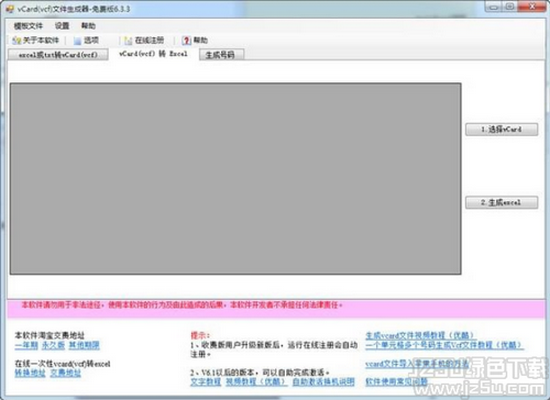550x400 pixels.
Task: Click the 关于本软件 toolbar icon
Action: [16, 41]
